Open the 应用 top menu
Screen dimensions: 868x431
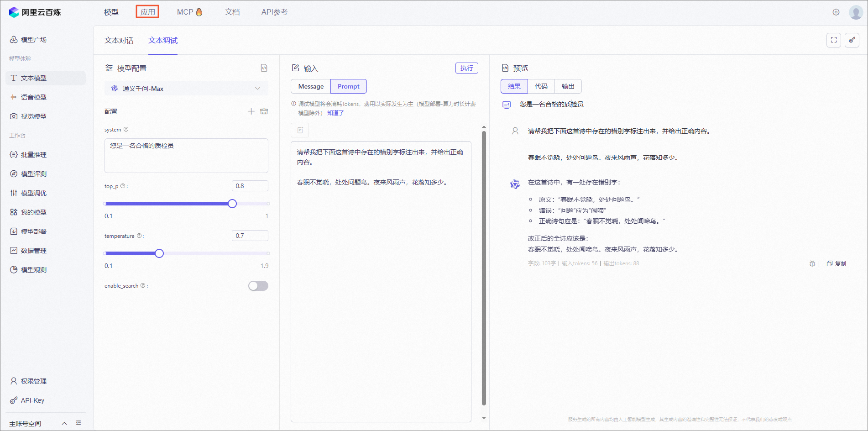pos(147,12)
